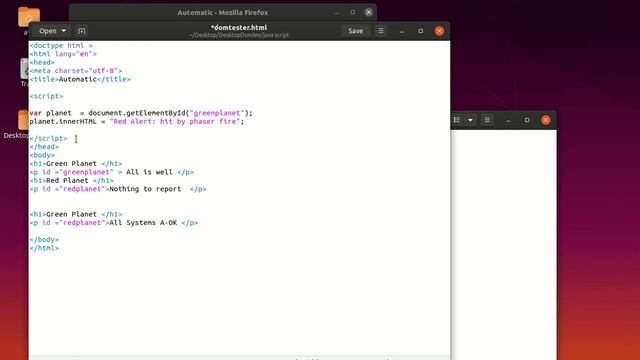This screenshot has height=360, width=640.
Task: Click the opening '<script>' tag
Action: tap(46, 96)
